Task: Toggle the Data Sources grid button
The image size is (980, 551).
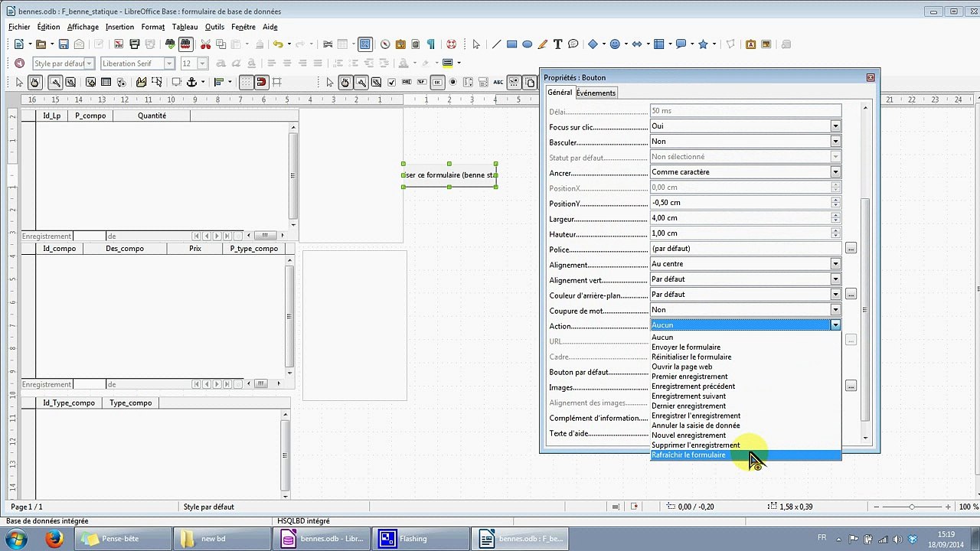Action: (x=365, y=44)
